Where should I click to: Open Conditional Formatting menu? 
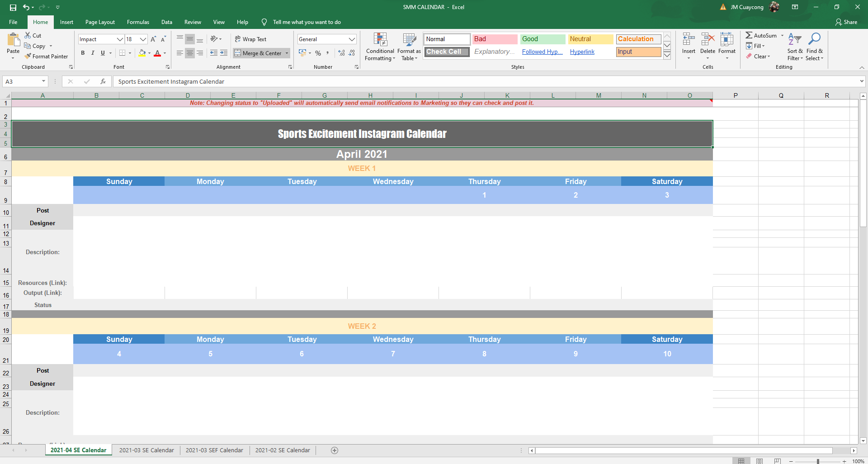380,47
